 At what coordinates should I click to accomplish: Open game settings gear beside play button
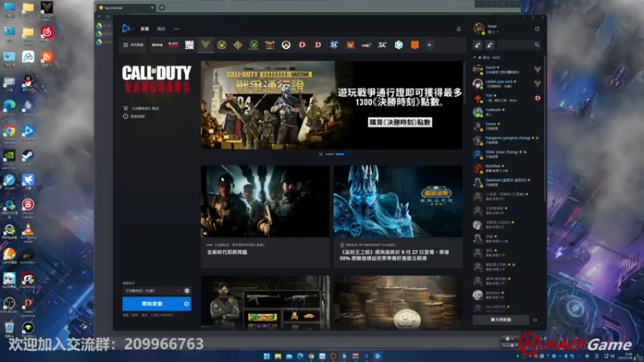click(x=187, y=304)
